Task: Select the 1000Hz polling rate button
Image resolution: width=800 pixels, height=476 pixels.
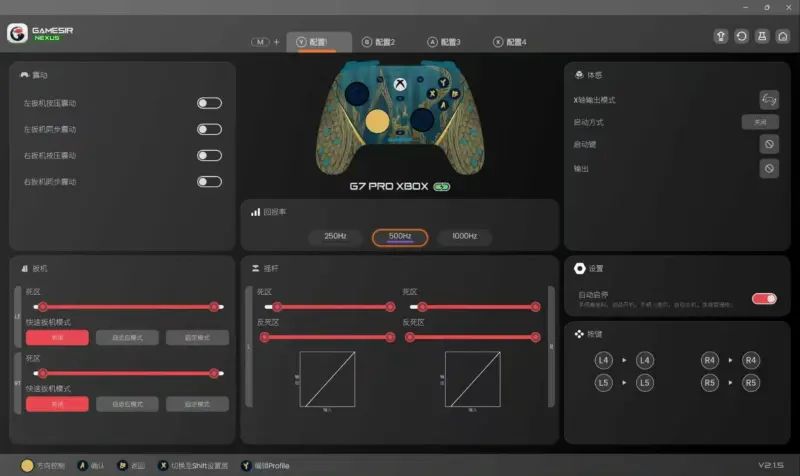Action: (465, 237)
